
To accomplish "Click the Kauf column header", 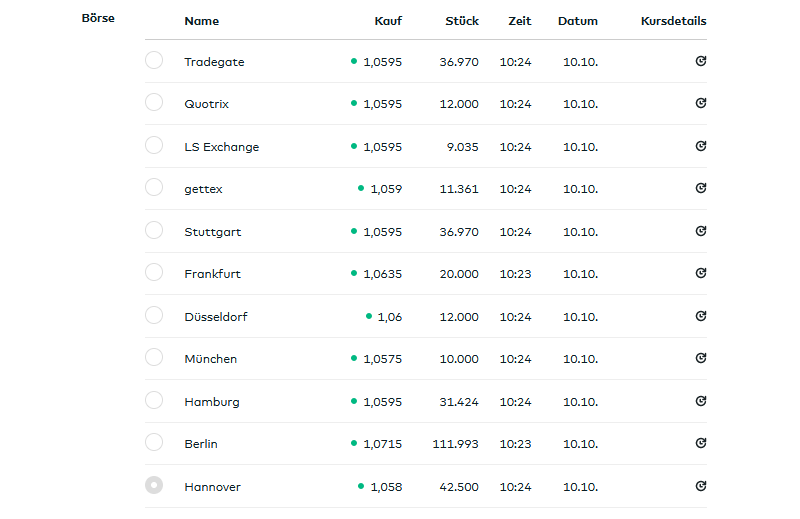I will pos(388,21).
